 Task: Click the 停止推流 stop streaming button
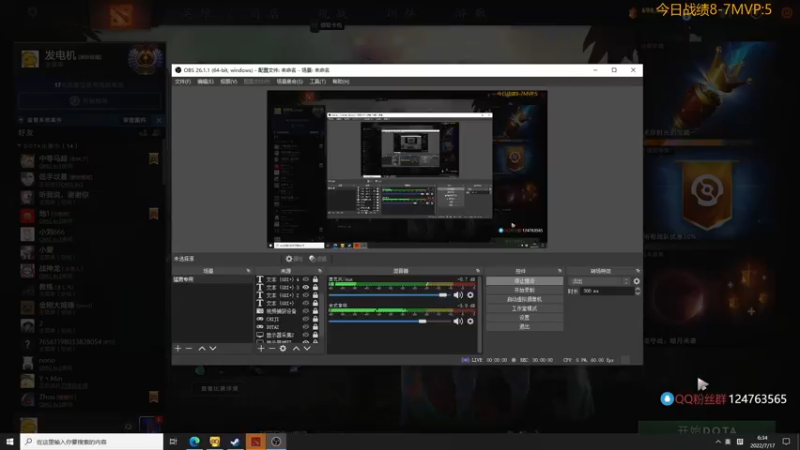click(524, 281)
